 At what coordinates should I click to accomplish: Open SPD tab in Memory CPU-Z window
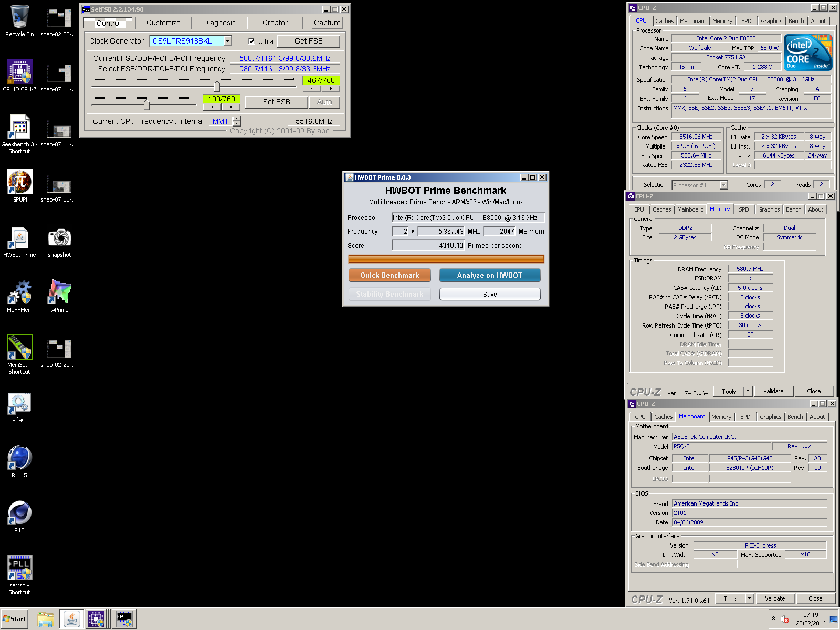coord(744,209)
